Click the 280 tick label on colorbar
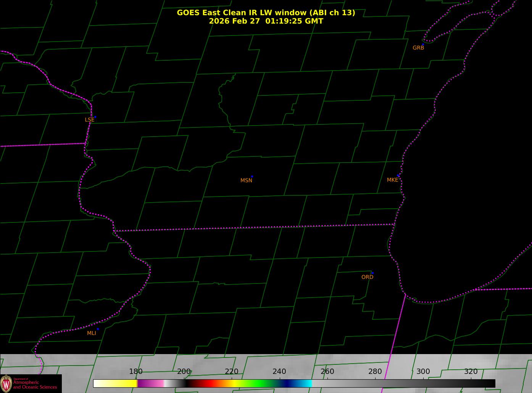532x393 pixels. coord(375,372)
